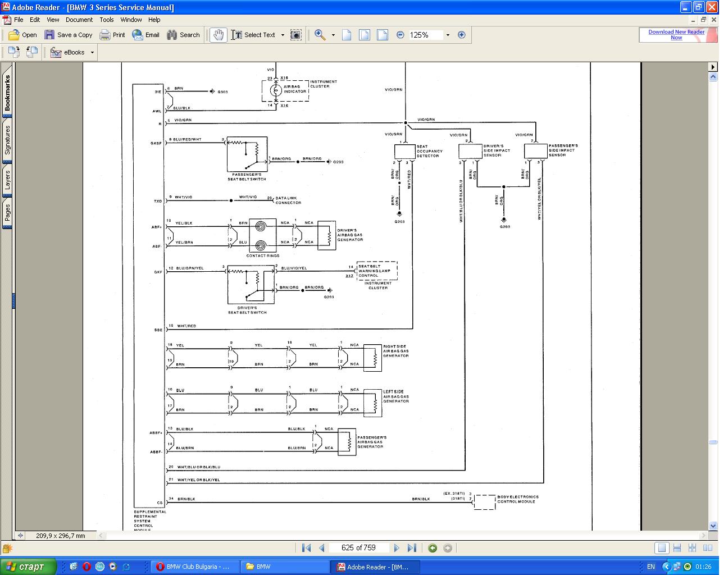This screenshot has height=575, width=728.
Task: Click the system tray clock 01:26
Action: (703, 567)
